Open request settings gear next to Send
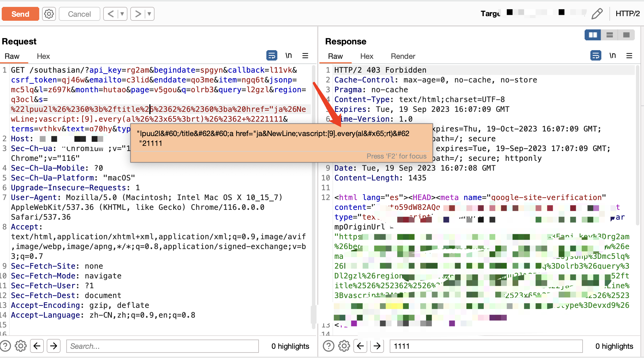 (49, 14)
